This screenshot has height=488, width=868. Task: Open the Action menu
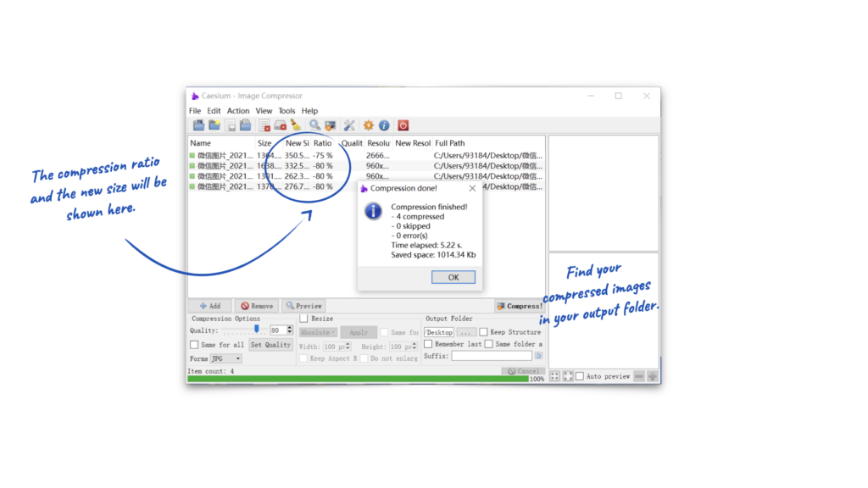(x=238, y=111)
